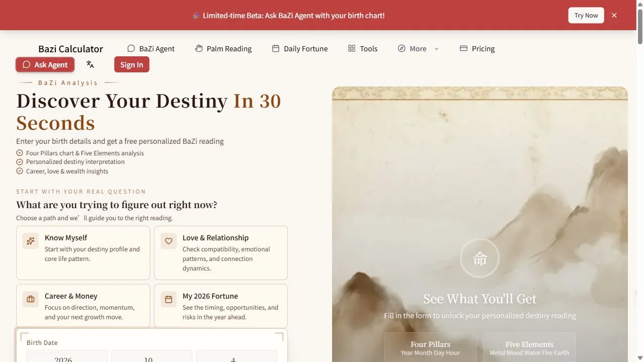Click "Personalized destiny interpretation" text

pos(75,162)
